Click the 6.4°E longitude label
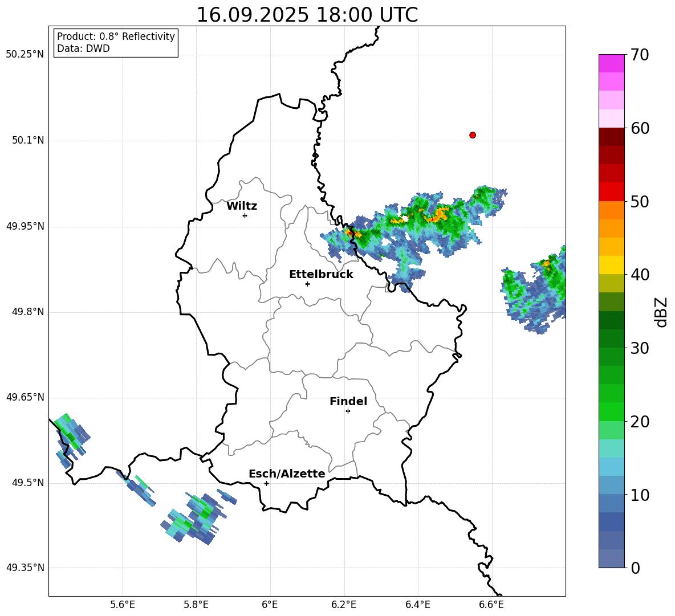The height and width of the screenshot is (616, 675). [417, 605]
